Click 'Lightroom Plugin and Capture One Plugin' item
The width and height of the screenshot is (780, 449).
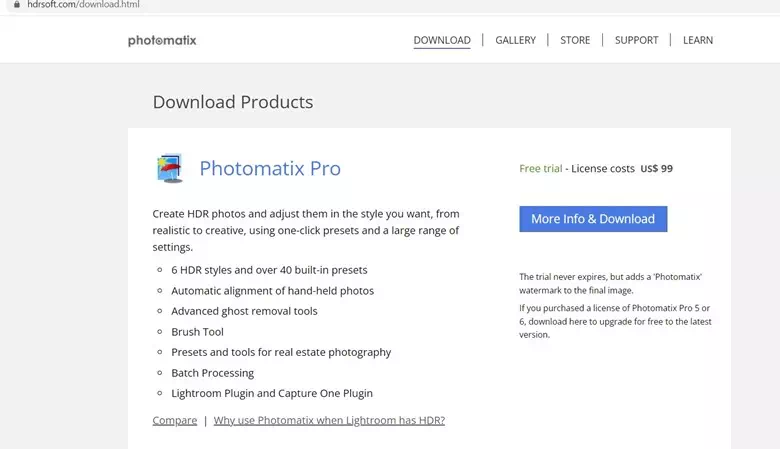click(x=272, y=393)
